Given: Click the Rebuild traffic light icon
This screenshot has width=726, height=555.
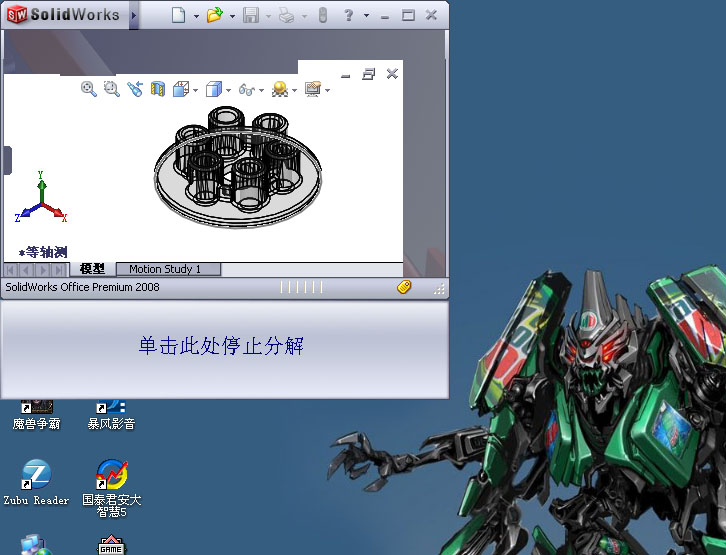Looking at the screenshot, I should (x=323, y=15).
